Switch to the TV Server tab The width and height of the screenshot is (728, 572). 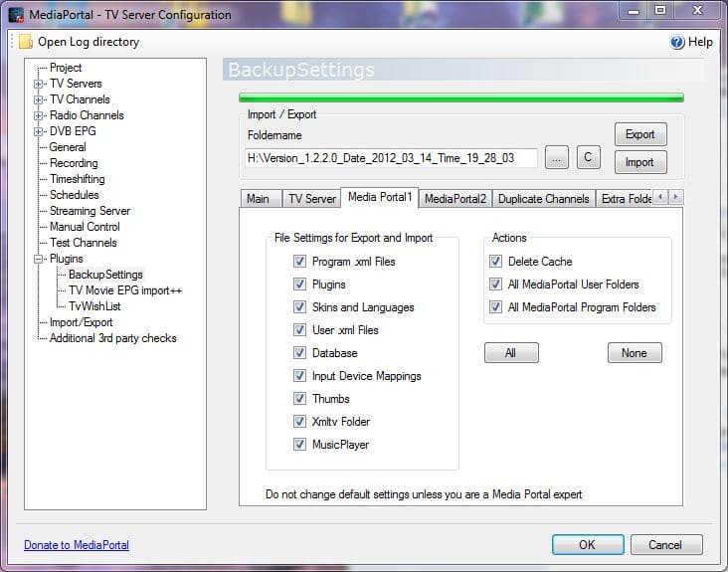312,199
